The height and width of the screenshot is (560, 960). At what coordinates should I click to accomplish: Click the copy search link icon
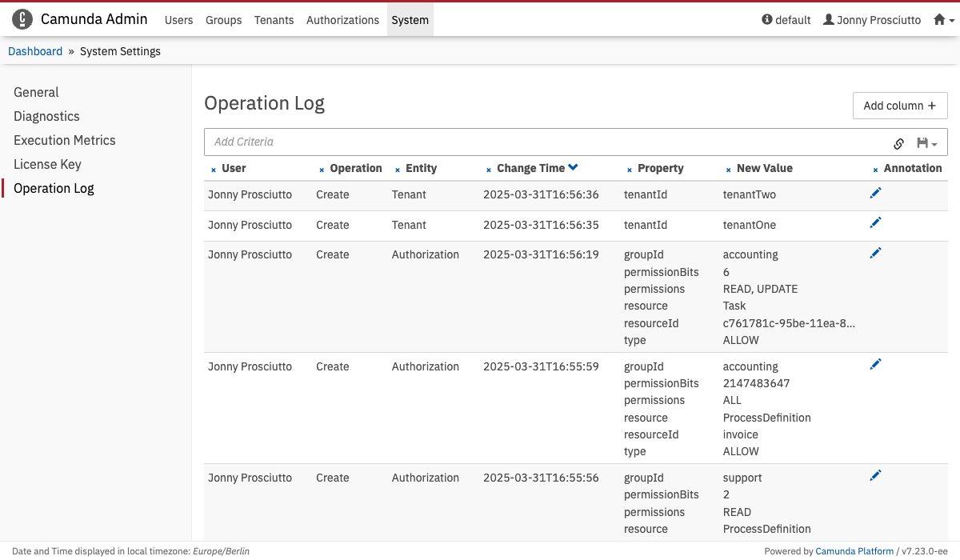tap(898, 143)
